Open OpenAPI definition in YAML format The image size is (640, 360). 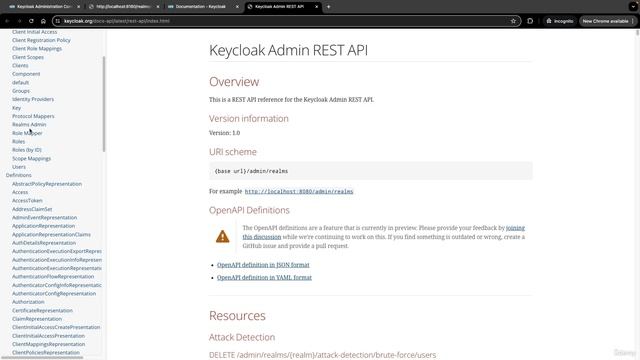click(264, 278)
